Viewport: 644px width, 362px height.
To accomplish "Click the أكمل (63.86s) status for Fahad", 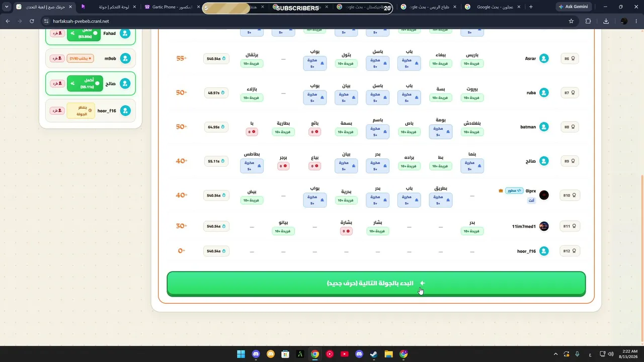I will [84, 34].
